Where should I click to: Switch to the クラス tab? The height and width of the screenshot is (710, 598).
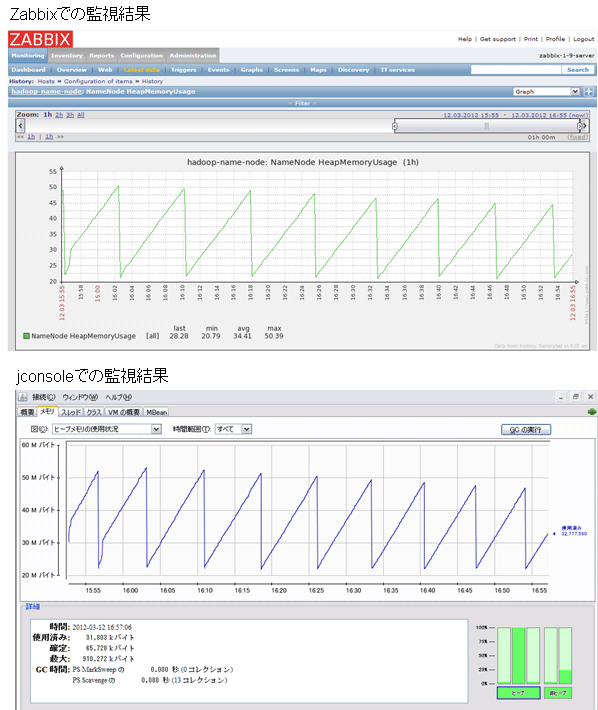tap(94, 412)
